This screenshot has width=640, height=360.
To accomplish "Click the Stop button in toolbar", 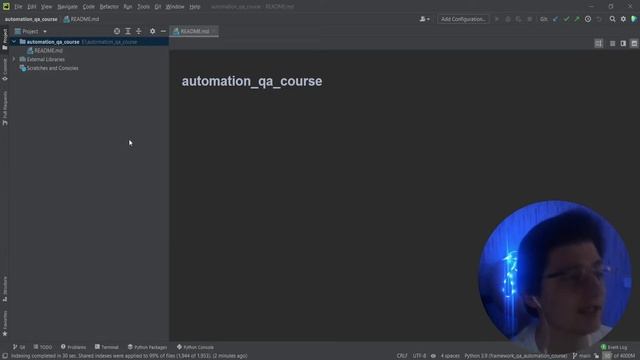I will pos(529,19).
